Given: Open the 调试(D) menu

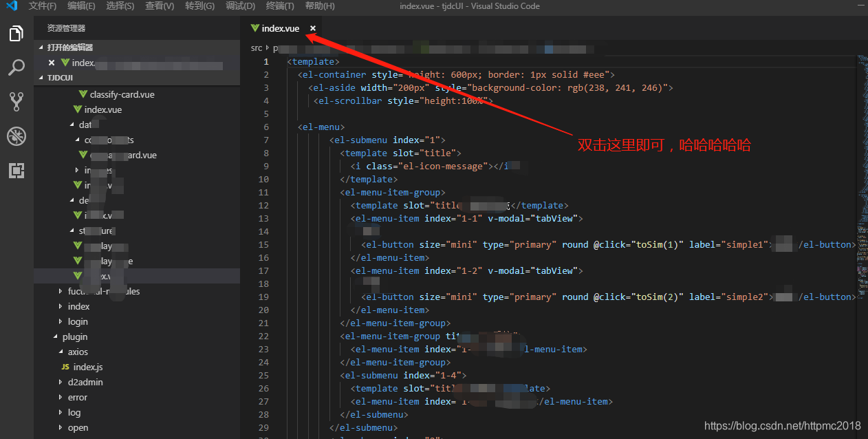Looking at the screenshot, I should click(x=240, y=6).
